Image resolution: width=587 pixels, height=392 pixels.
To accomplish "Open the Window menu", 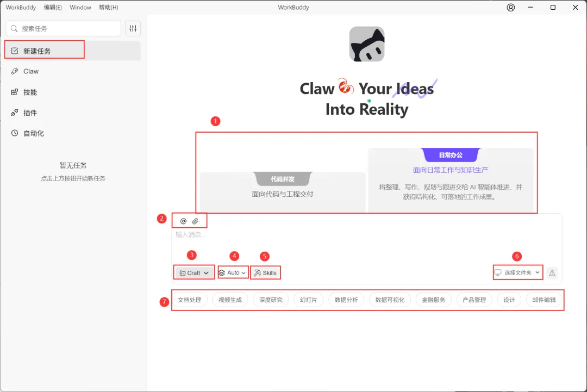I will [80, 8].
